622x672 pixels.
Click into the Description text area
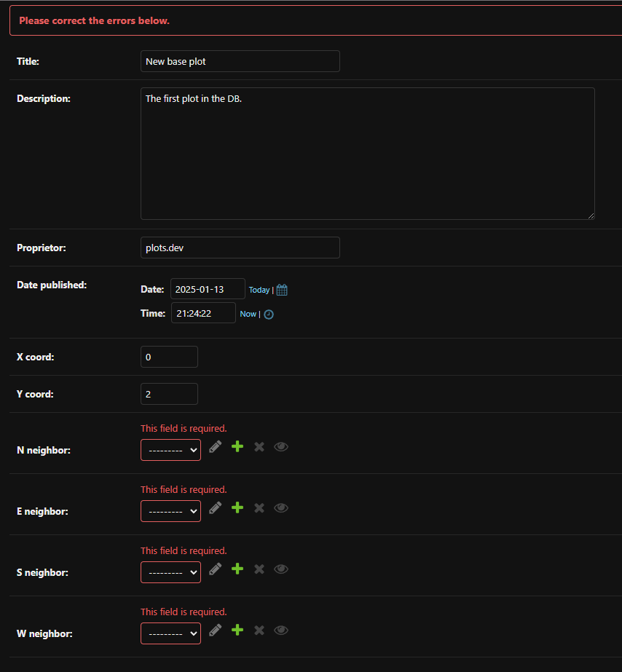367,154
